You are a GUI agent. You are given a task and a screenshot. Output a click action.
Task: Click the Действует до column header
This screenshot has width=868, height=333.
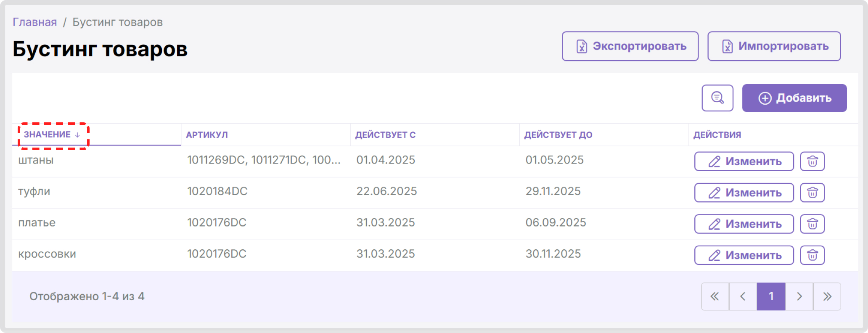[558, 135]
